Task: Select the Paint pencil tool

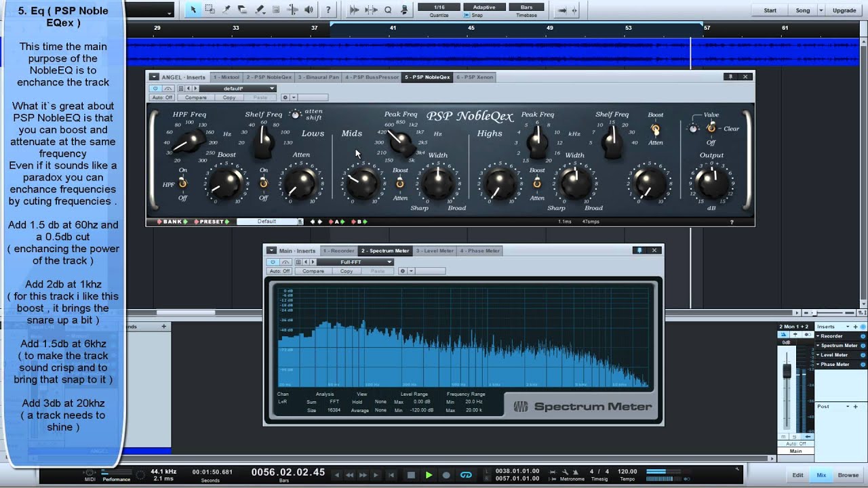Action: click(260, 9)
